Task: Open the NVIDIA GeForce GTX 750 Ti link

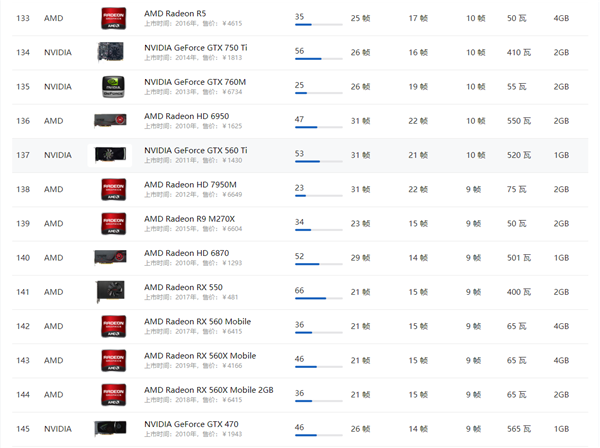Action: pyautogui.click(x=196, y=48)
